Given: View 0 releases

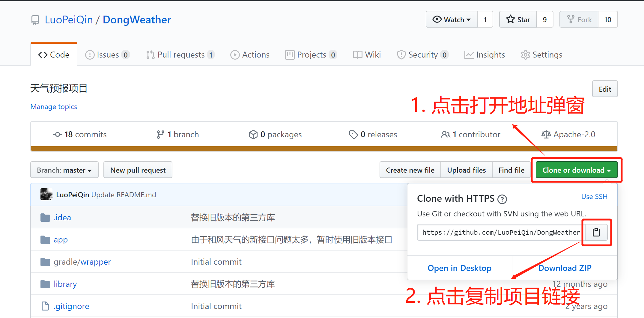Looking at the screenshot, I should tap(373, 135).
